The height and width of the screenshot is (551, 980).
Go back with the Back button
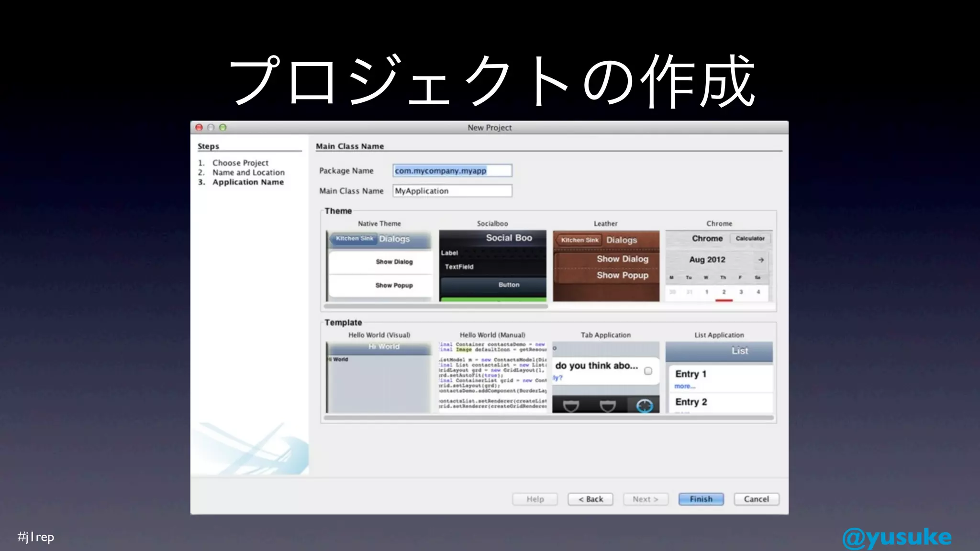[590, 499]
